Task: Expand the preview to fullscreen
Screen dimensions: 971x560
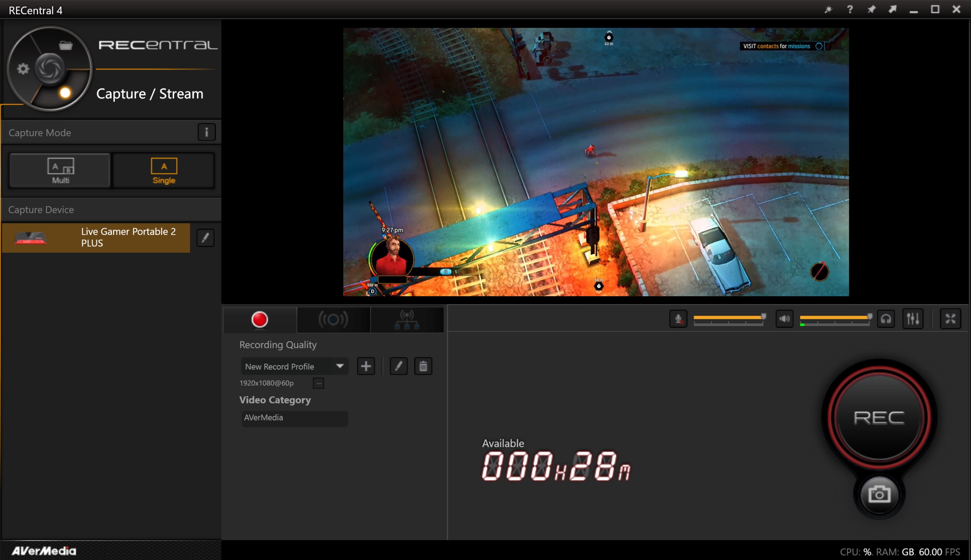Action: (951, 318)
